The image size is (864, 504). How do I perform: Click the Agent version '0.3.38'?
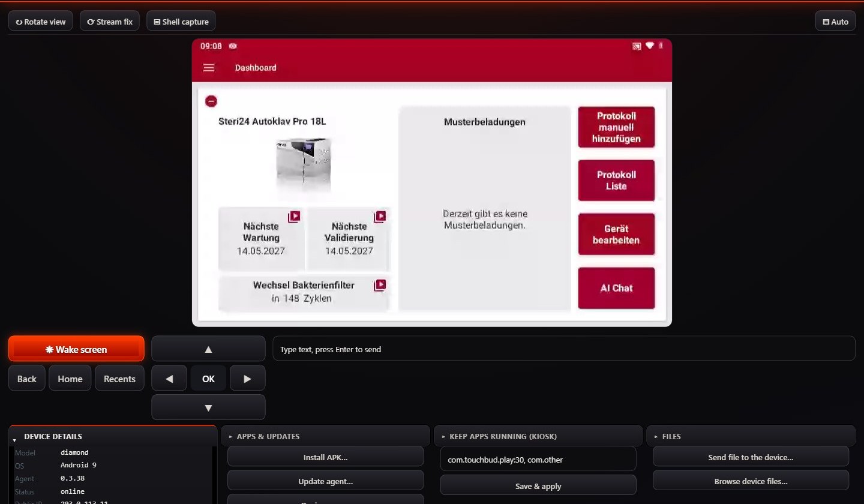(73, 479)
